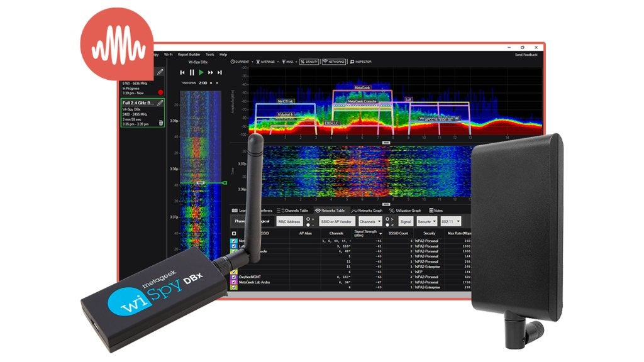Click the waterfall time marker handle
Viewport: 644px width, 362px height.
click(x=201, y=183)
